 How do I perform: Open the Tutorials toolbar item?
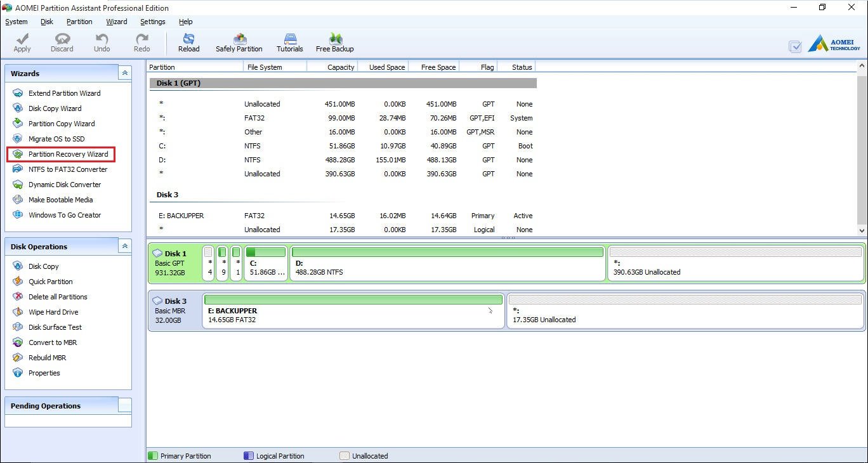(x=290, y=42)
